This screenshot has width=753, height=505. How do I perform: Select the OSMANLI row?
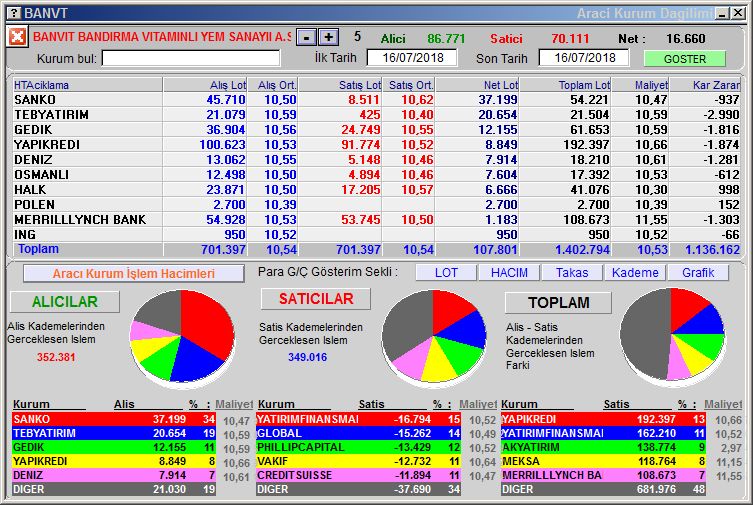[376, 175]
